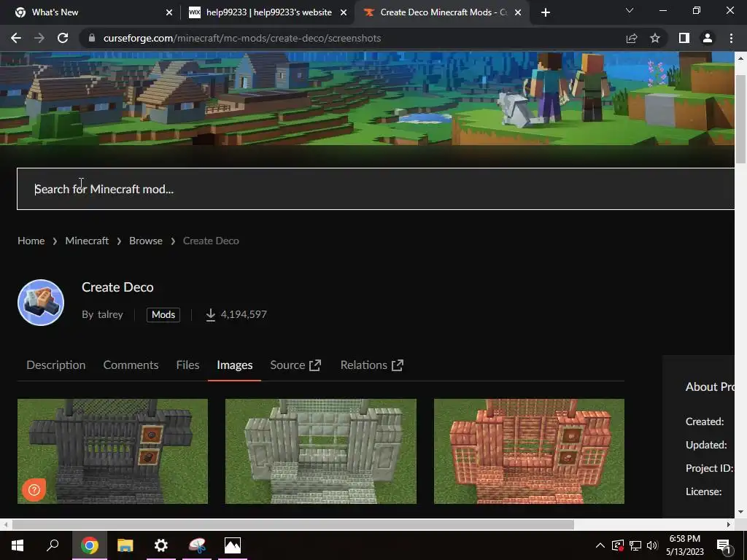Open the Photos app in taskbar

click(233, 545)
